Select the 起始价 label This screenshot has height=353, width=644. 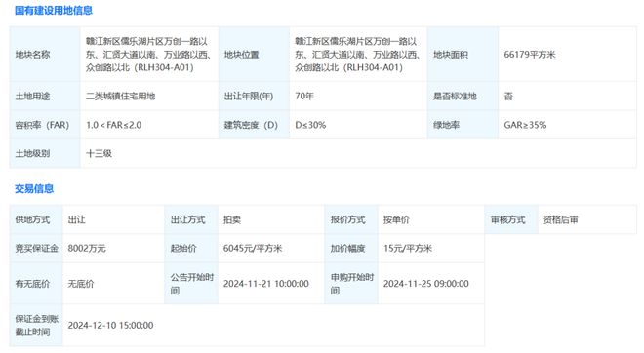click(183, 249)
